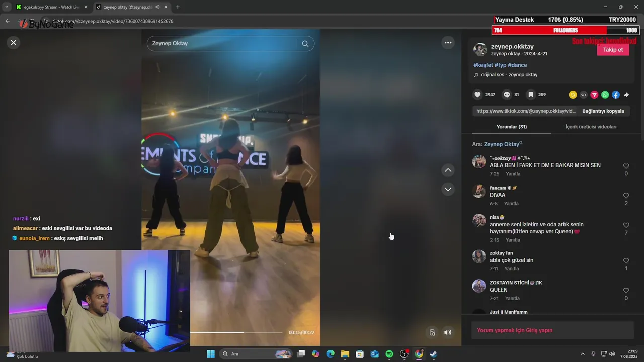This screenshot has height=362, width=644.
Task: Open Copilot from taskbar
Action: coord(315,354)
